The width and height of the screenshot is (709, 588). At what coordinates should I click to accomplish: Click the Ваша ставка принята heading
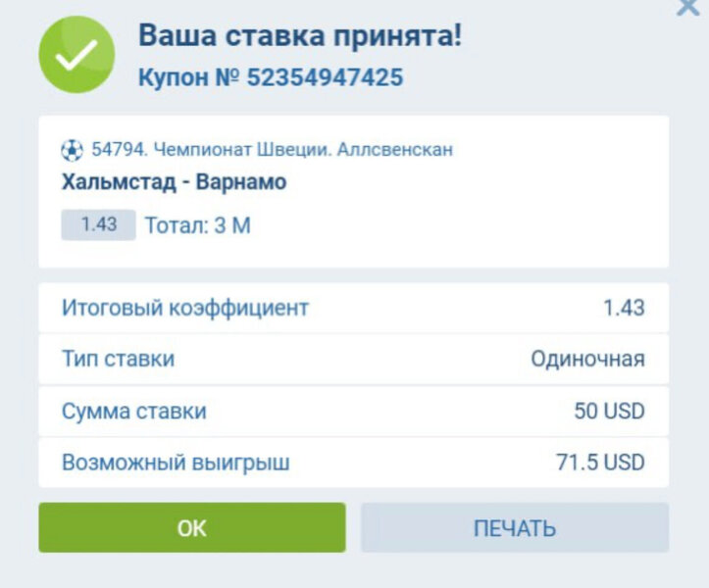299,36
